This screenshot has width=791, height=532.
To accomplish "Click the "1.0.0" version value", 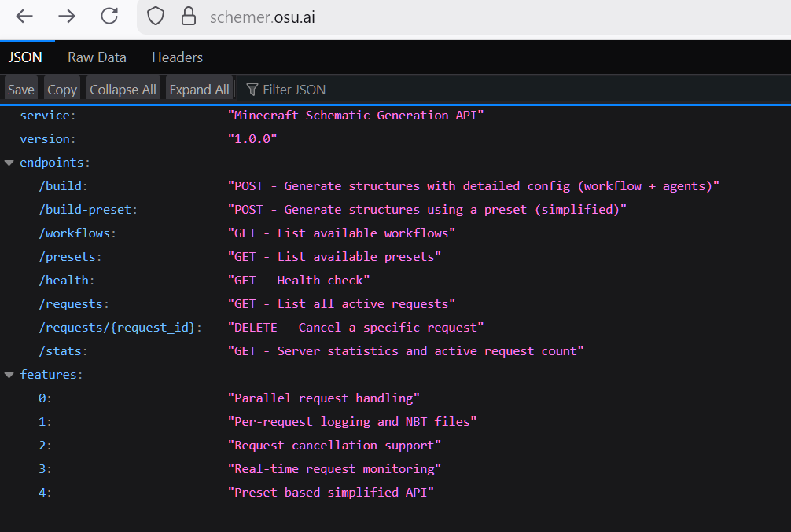I will coord(252,139).
